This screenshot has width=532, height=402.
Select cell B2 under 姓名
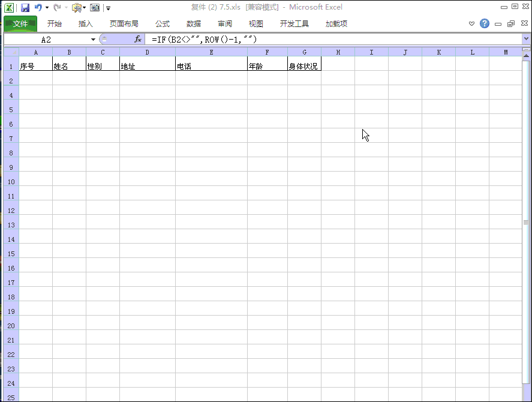pyautogui.click(x=69, y=78)
